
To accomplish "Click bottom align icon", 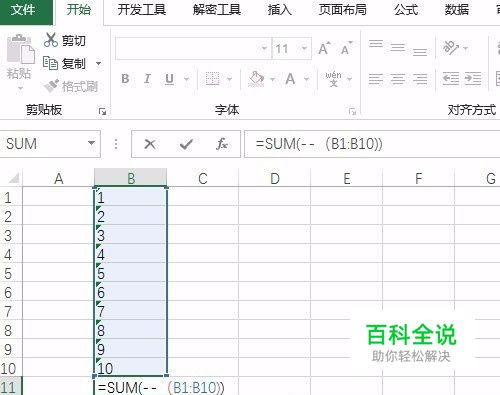I will 420,51.
